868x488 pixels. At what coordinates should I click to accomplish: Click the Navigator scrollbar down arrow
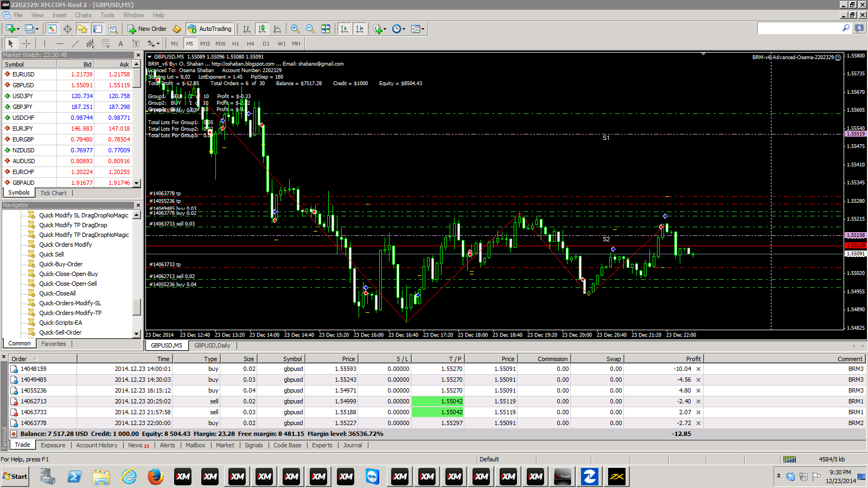click(x=137, y=333)
